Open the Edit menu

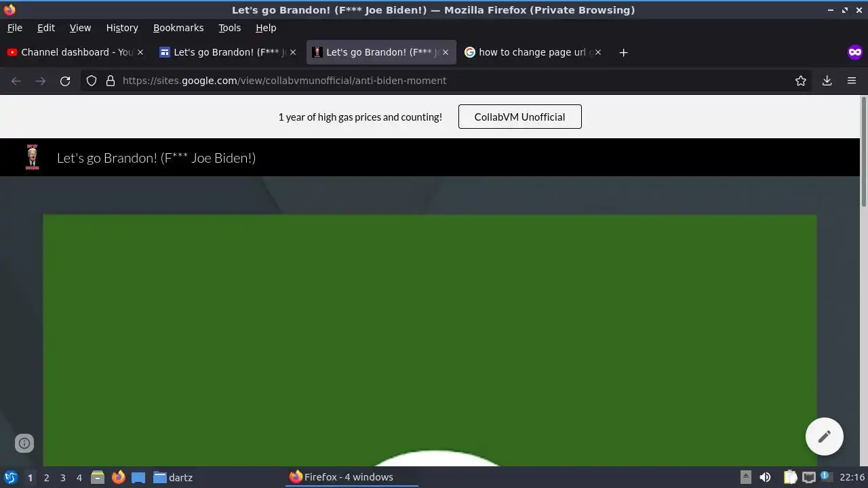tap(46, 28)
